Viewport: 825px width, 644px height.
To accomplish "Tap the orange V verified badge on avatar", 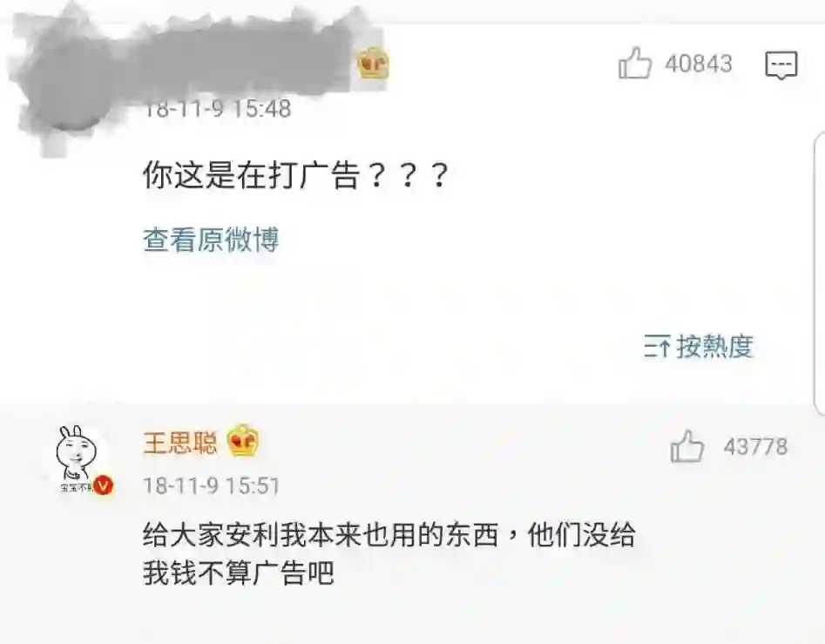I will 103,485.
